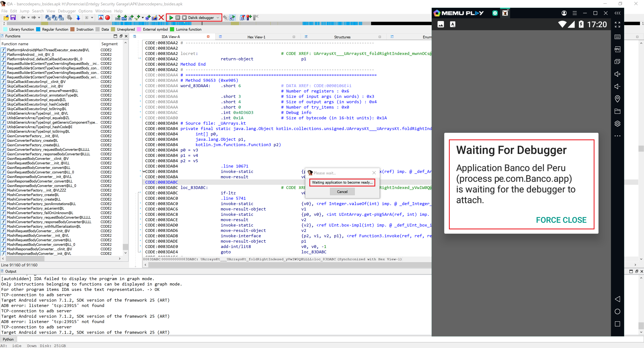Collapse the code block at CODE:0083DAB4
Screen dimensions: 644x348
coord(144,172)
